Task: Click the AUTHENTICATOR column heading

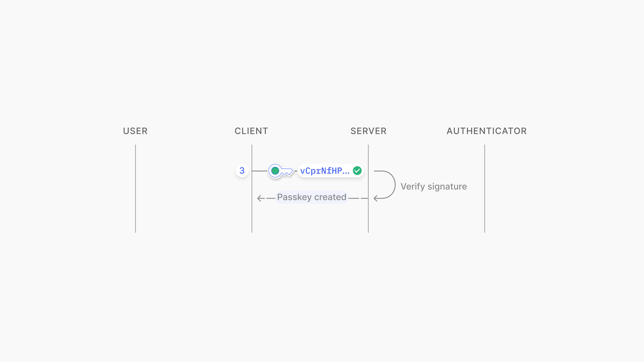Action: pos(487,131)
